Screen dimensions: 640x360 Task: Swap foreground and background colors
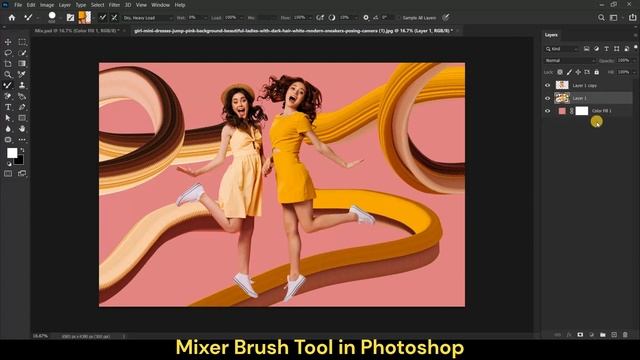[x=22, y=150]
